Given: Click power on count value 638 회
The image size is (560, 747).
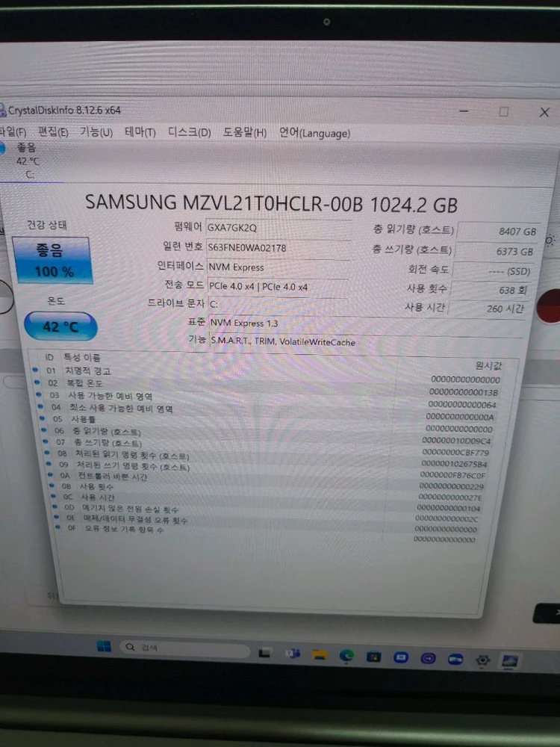Looking at the screenshot, I should click(490, 290).
